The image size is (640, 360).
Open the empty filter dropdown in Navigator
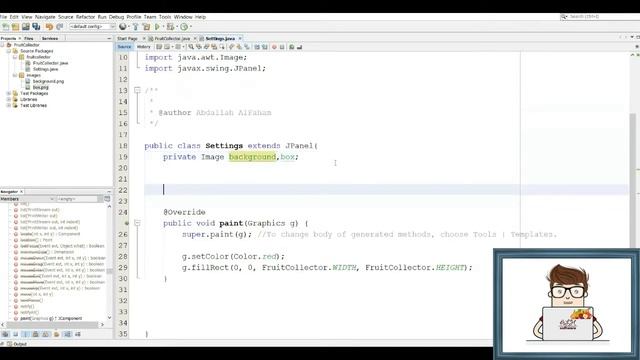[x=79, y=199]
